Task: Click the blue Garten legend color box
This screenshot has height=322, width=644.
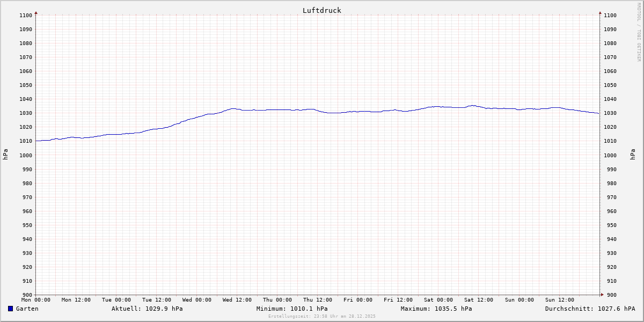Action: (10, 309)
